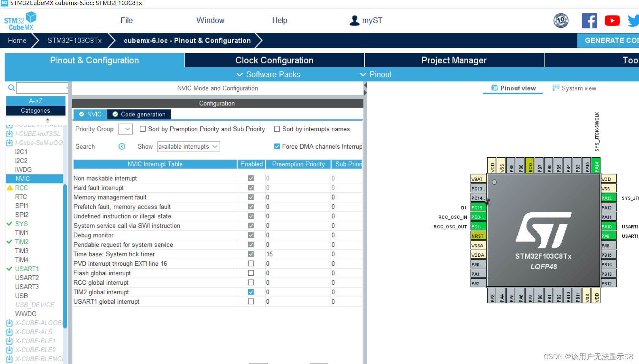The height and width of the screenshot is (364, 639).
Task: Click download icon beside X-CUBE-BLE1
Action: point(9,341)
